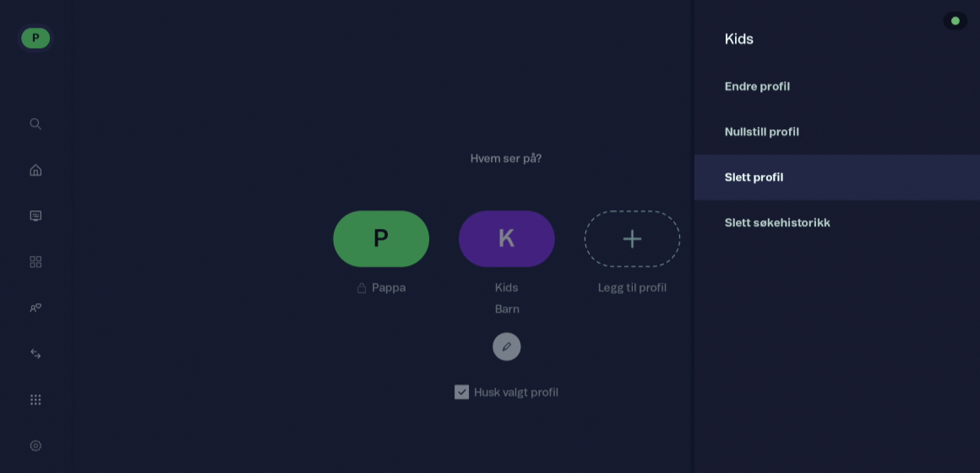Click the lock icon beside Pappa

(x=362, y=288)
